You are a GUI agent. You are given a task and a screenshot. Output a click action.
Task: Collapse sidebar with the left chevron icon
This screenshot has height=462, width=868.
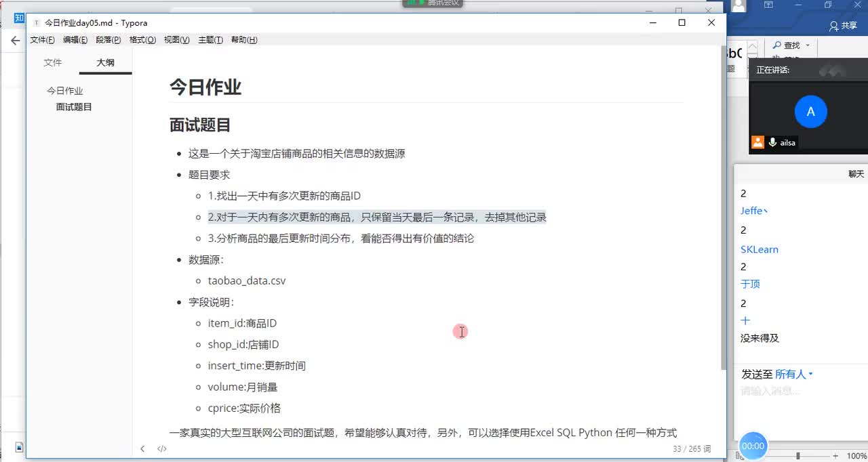142,448
